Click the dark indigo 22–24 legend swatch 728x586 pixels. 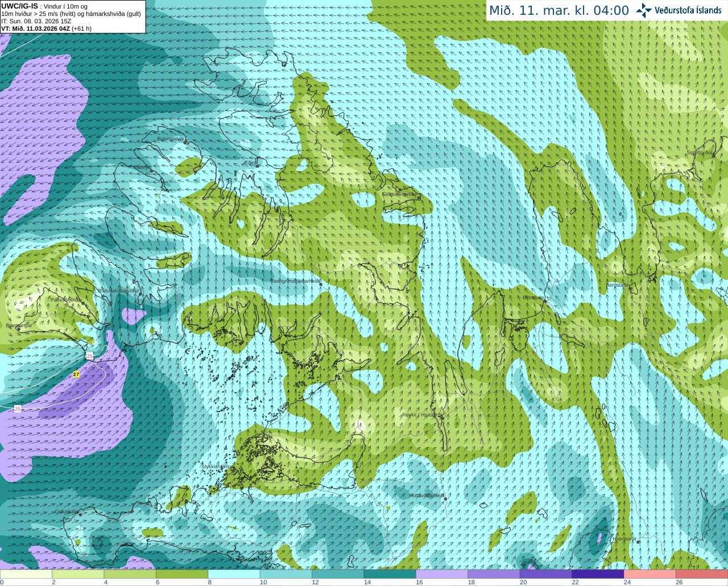coord(598,574)
